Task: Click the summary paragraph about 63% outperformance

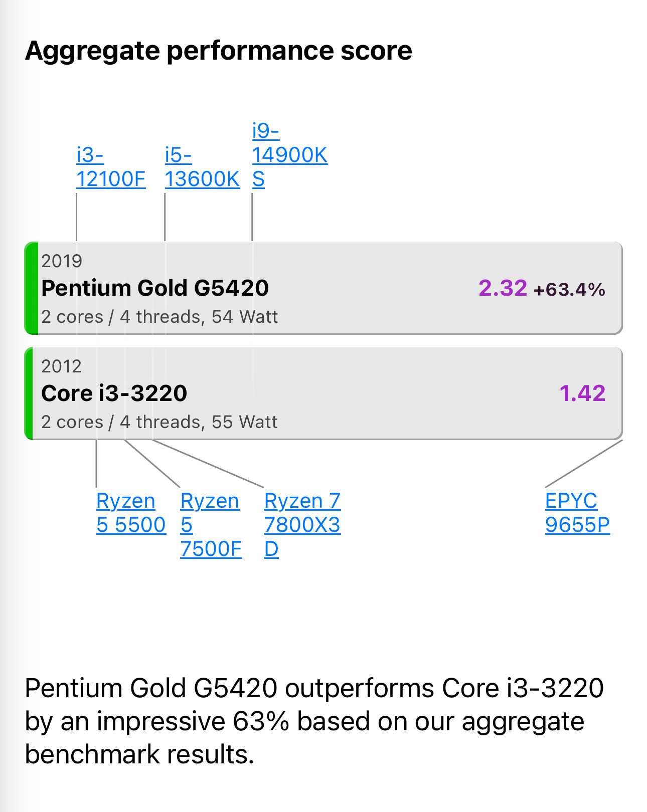Action: point(314,721)
